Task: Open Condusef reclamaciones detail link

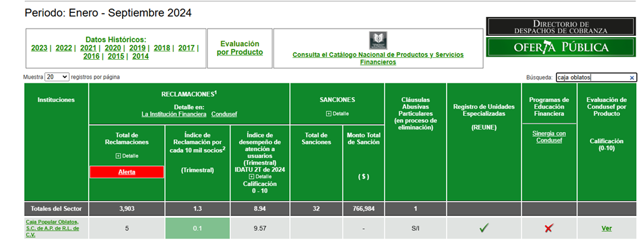Action: coord(224,114)
